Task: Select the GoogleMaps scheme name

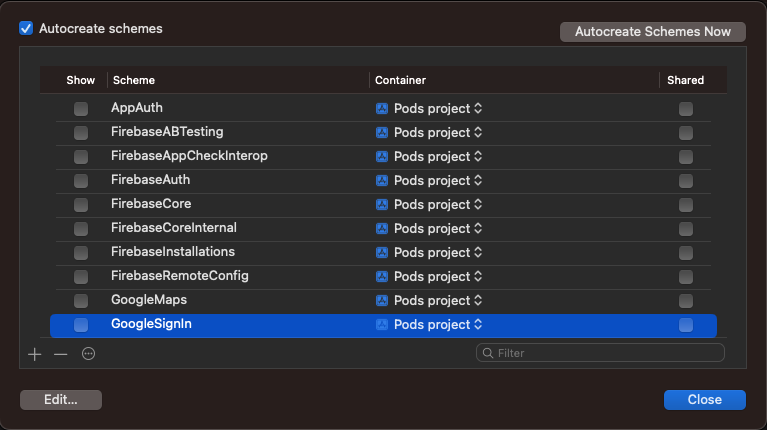Action: pos(149,300)
